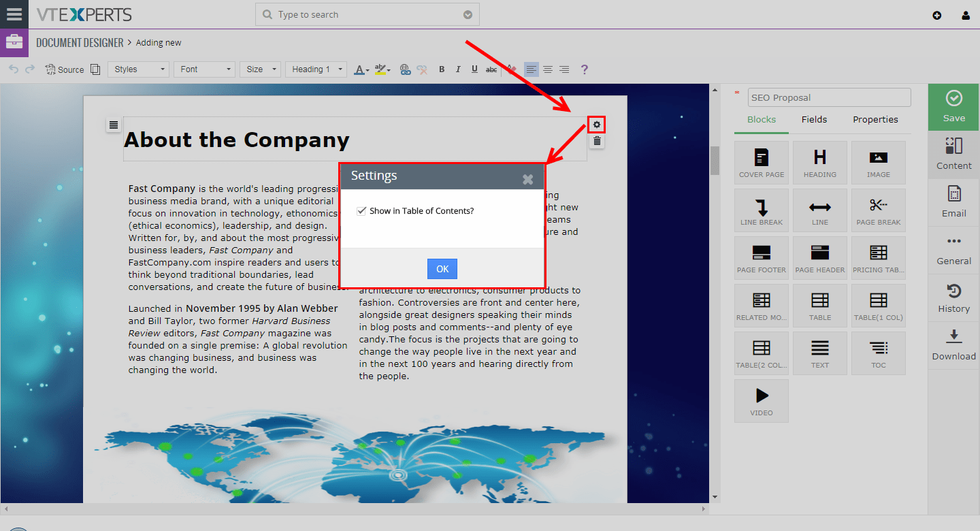Open the document Source view
Screen dimensions: 980x531
click(64, 69)
